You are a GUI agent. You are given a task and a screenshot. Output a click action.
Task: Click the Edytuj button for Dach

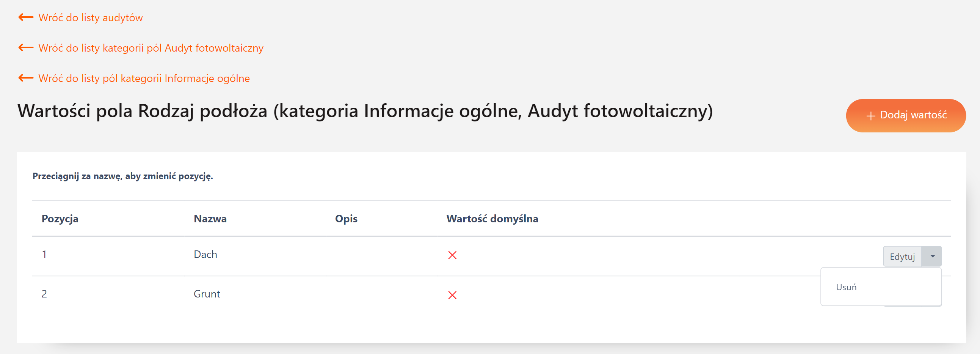(902, 256)
